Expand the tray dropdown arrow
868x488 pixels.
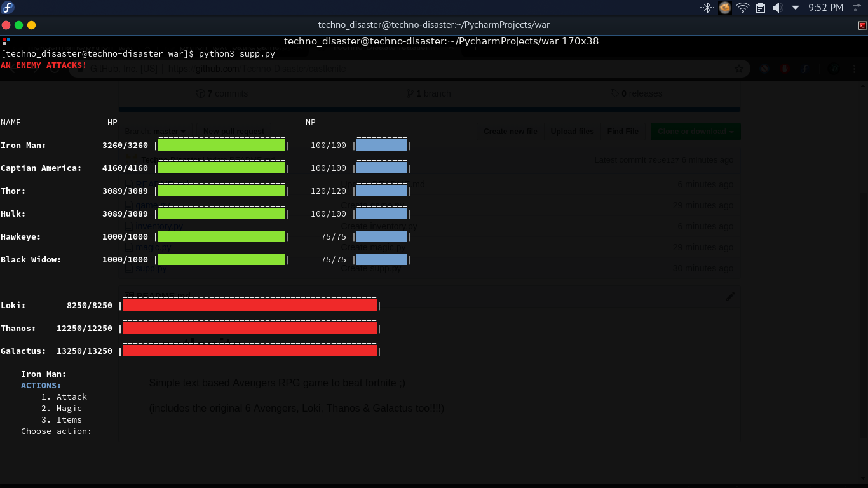[x=796, y=8]
